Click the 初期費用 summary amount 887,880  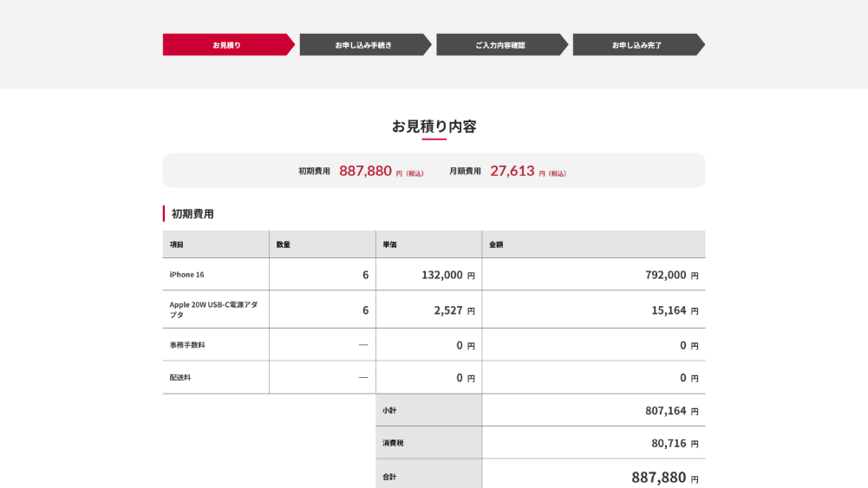pos(365,171)
